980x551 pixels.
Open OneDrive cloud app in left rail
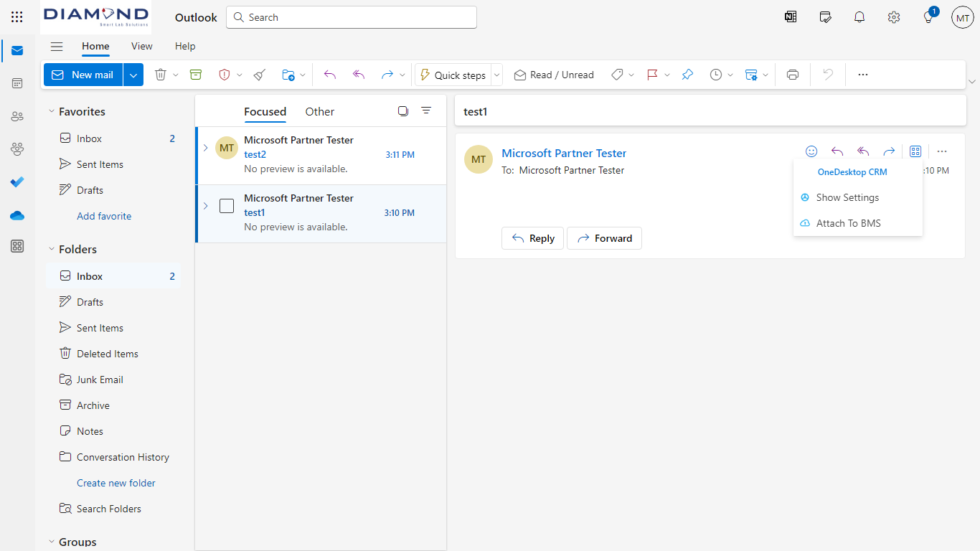[x=17, y=215]
